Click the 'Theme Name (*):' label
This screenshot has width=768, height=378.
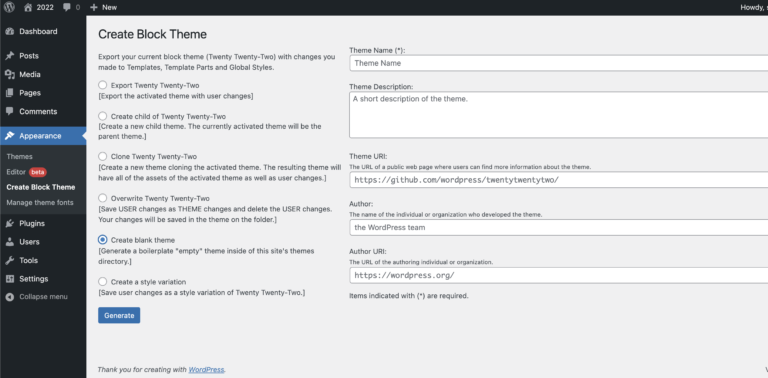coord(377,50)
